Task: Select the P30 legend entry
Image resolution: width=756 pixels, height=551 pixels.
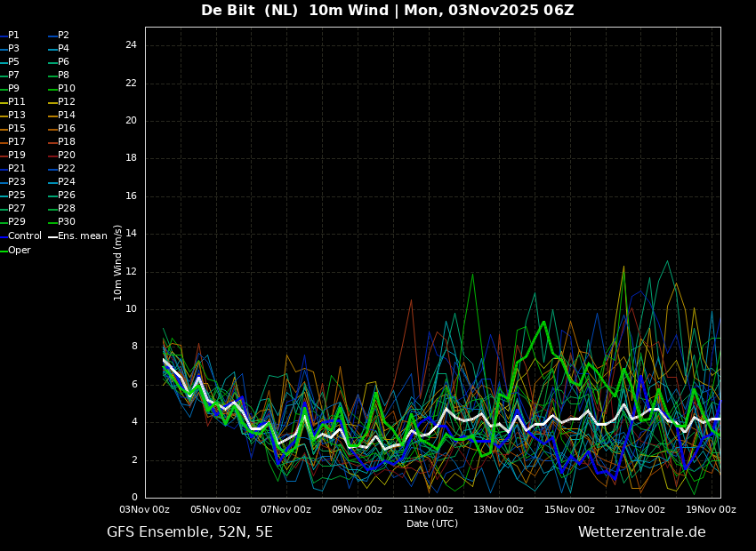Action: tap(66, 222)
